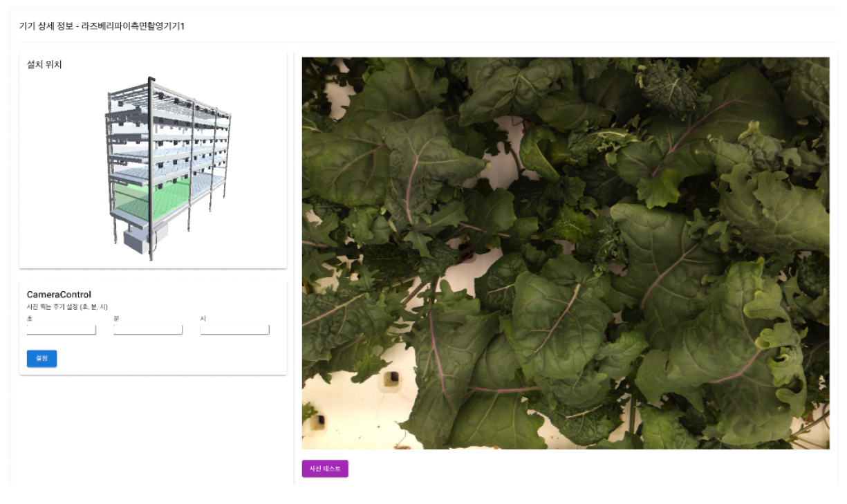Focus the 분 (minutes) input field
The image size is (847, 504).
point(148,330)
